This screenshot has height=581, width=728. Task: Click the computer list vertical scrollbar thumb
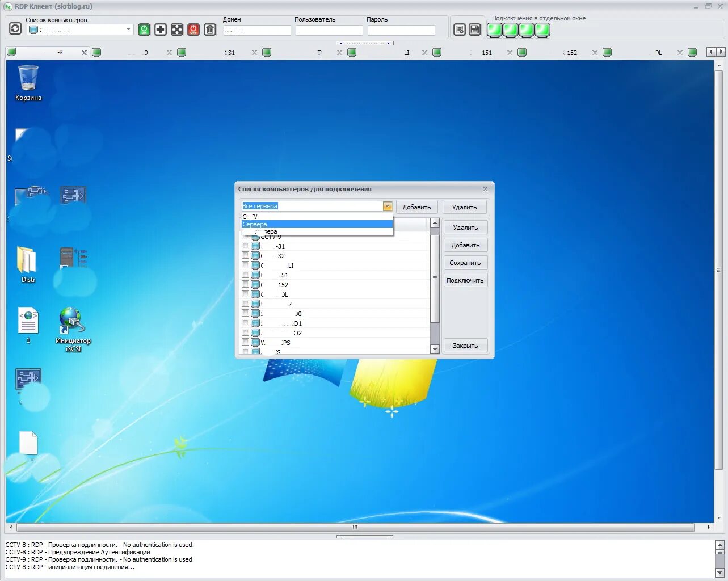[435, 279]
